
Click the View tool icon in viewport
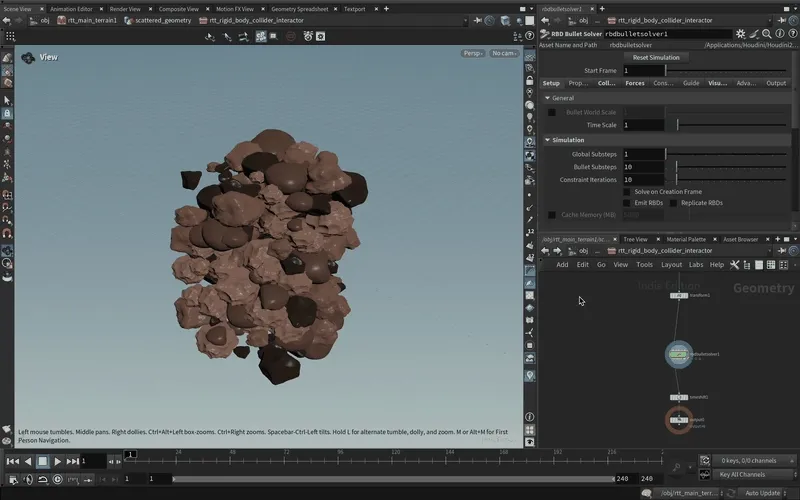tap(28, 58)
